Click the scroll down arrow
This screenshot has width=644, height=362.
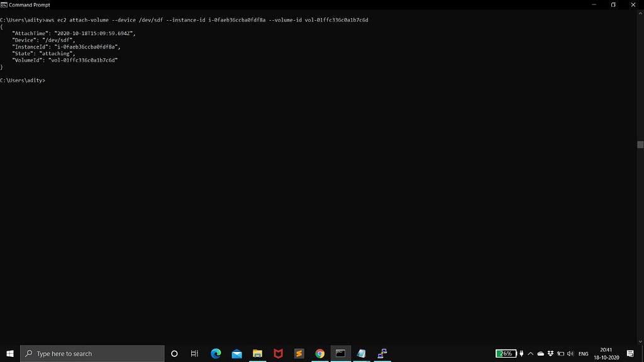pyautogui.click(x=640, y=341)
